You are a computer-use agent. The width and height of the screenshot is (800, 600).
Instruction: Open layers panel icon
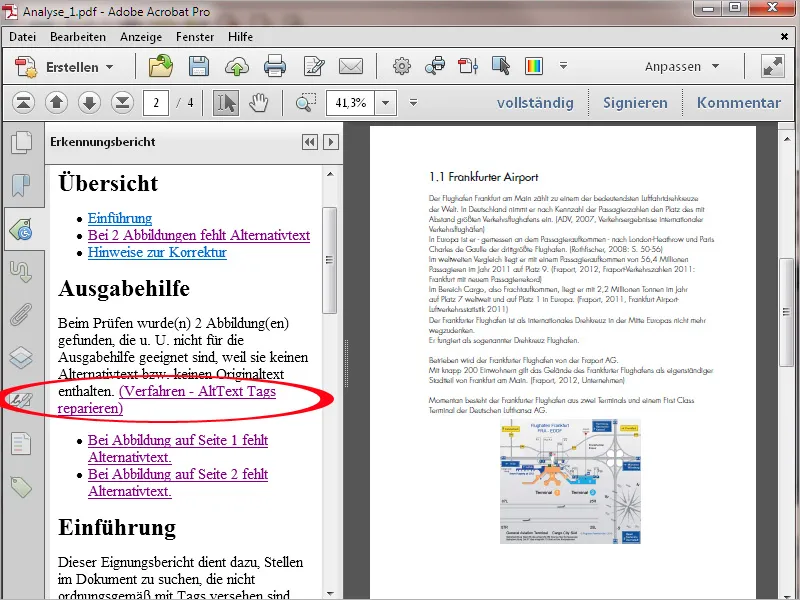tap(21, 357)
